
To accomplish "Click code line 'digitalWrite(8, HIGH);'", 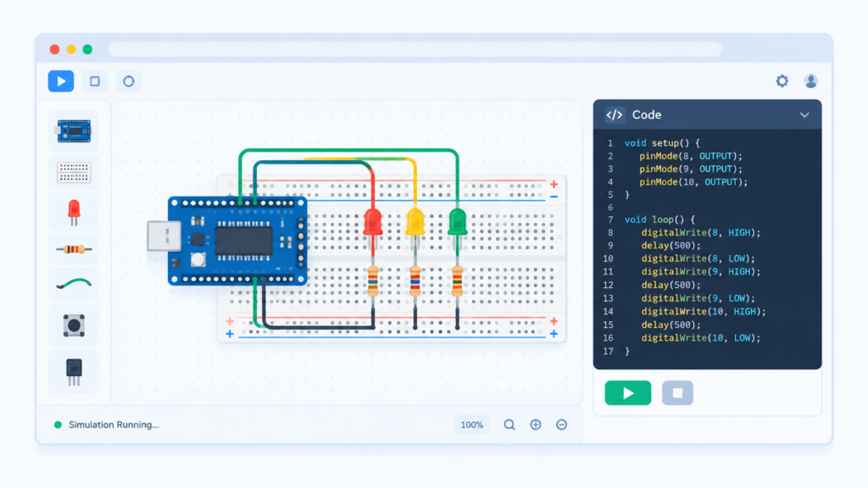I will tap(701, 232).
